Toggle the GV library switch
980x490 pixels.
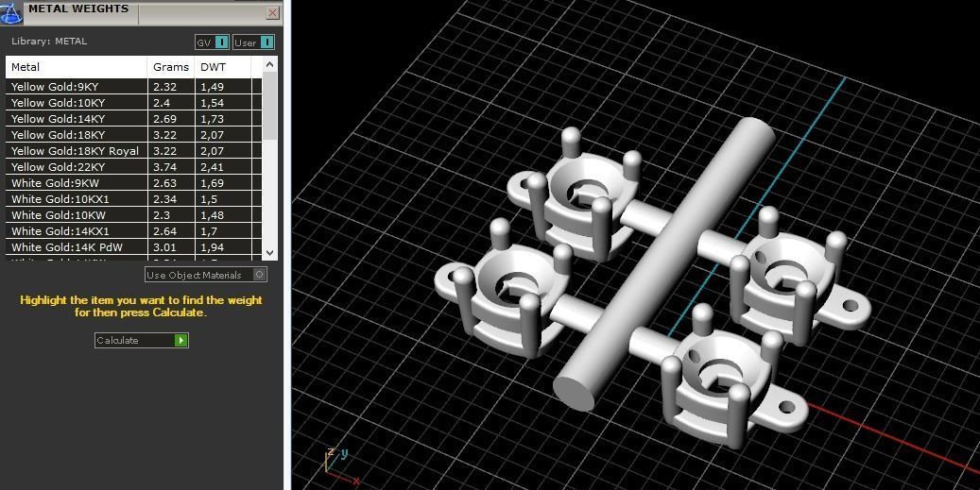point(213,42)
